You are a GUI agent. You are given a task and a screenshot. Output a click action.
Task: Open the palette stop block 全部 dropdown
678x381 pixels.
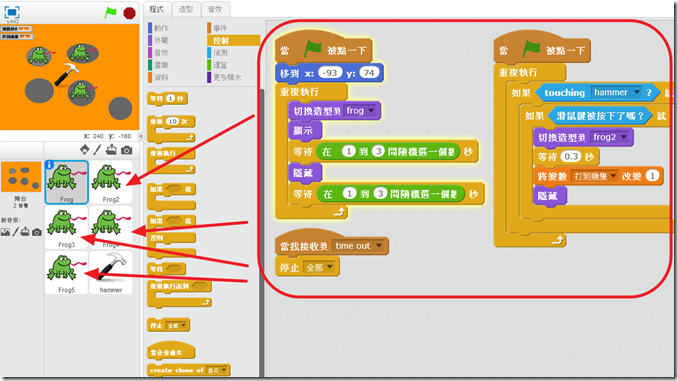(x=178, y=325)
